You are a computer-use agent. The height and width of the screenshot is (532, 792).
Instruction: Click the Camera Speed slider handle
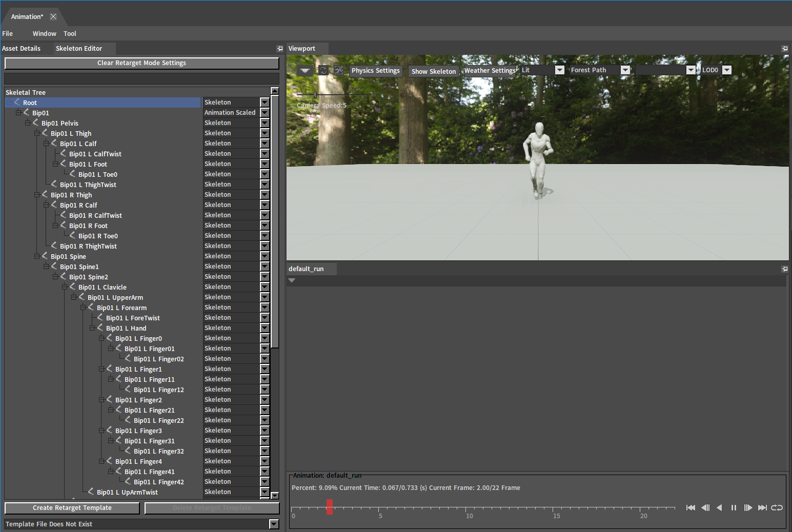tap(316, 95)
